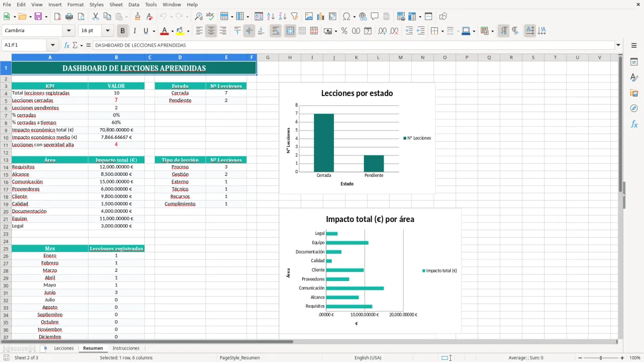This screenshot has width=644, height=362.
Task: Insert a hyperlink
Action: (x=363, y=17)
